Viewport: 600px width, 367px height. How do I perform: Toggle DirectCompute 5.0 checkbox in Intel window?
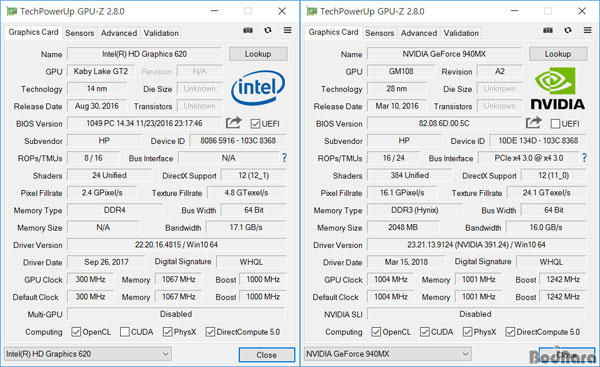[x=210, y=332]
